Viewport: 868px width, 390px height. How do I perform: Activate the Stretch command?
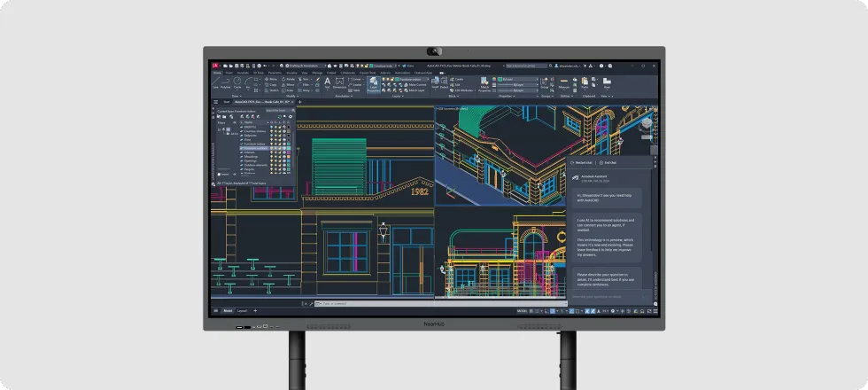(x=272, y=90)
